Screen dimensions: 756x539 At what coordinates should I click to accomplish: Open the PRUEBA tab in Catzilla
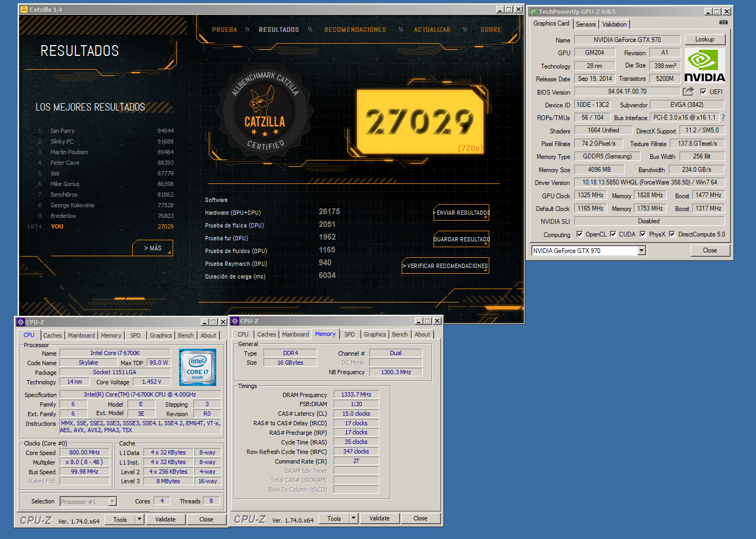[225, 30]
